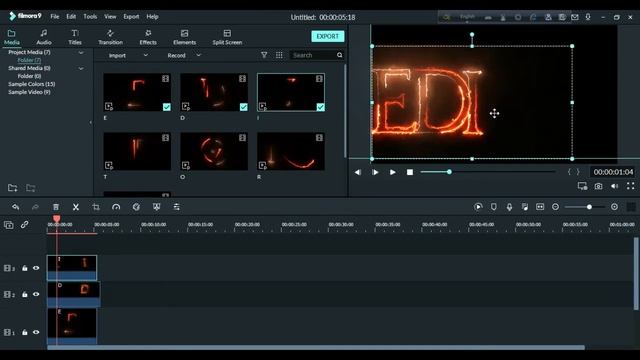The height and width of the screenshot is (360, 640).
Task: Collapse the media library side panel arrow
Action: 91,122
